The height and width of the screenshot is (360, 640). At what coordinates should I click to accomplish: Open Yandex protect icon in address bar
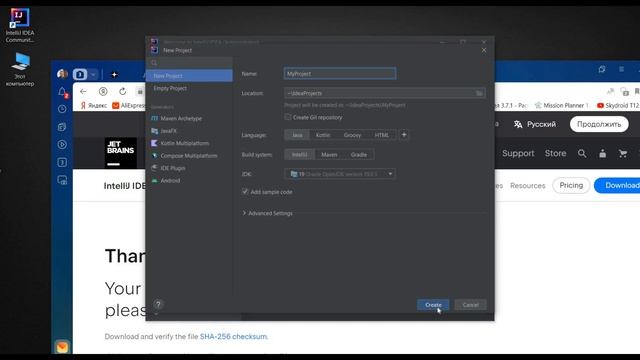pyautogui.click(x=103, y=91)
